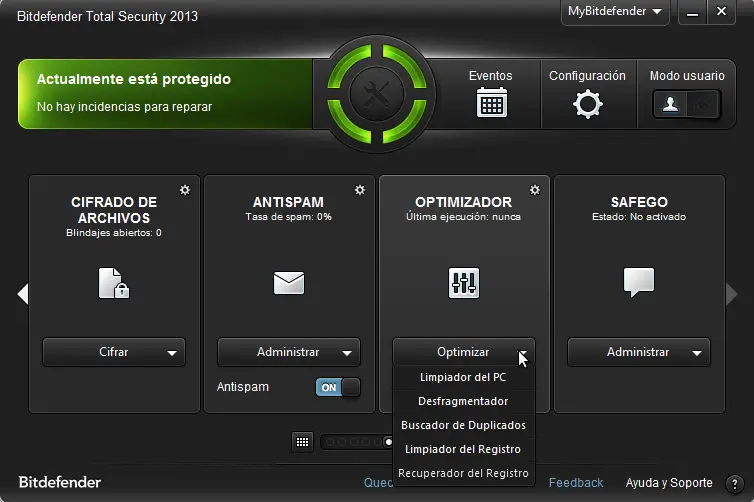Show previous modules with left arrow

point(23,294)
